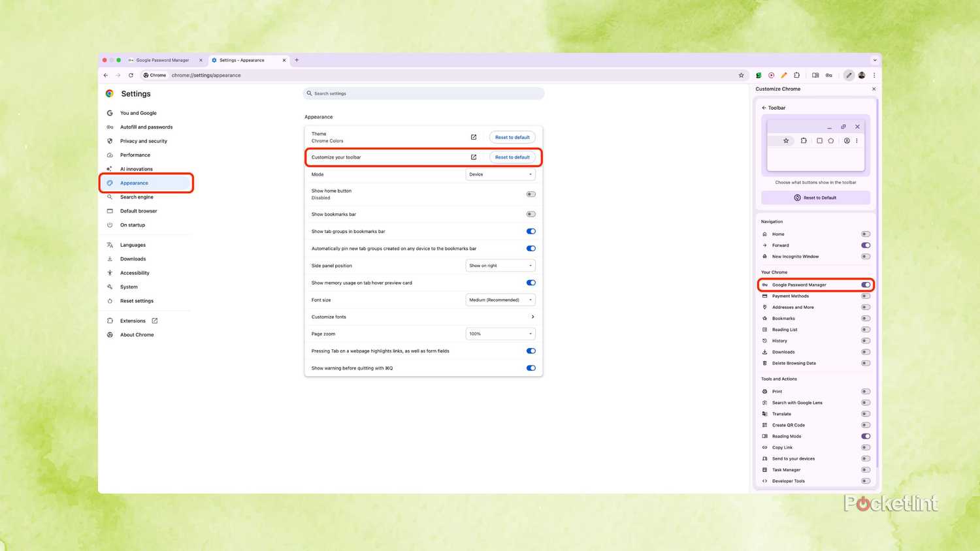Open the Chrome three-dot menu

click(x=874, y=75)
